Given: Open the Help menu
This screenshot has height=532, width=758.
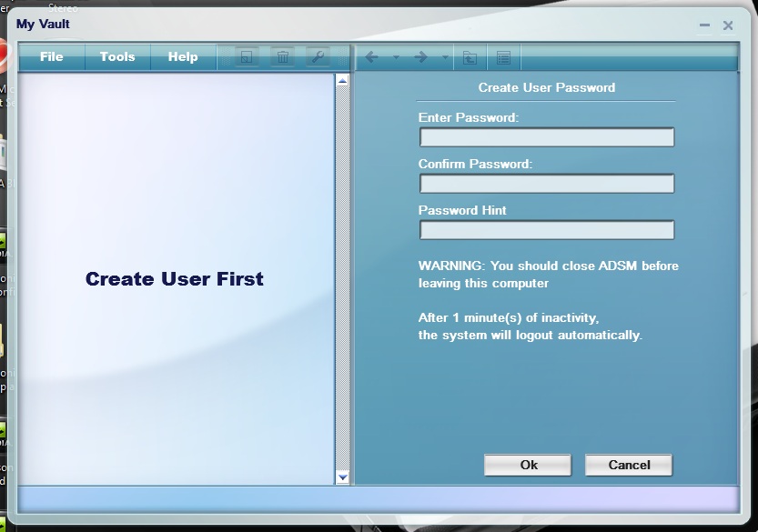Looking at the screenshot, I should tap(183, 56).
